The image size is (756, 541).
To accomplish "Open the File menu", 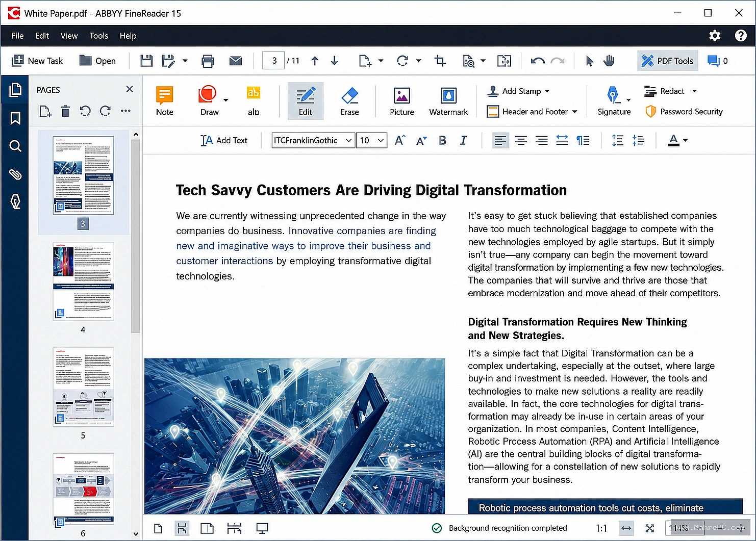I will click(x=17, y=36).
